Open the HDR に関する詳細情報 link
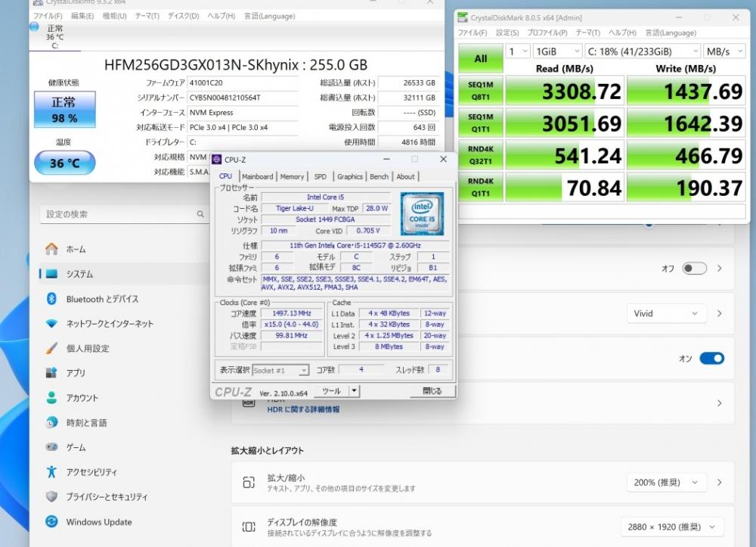 pyautogui.click(x=303, y=409)
